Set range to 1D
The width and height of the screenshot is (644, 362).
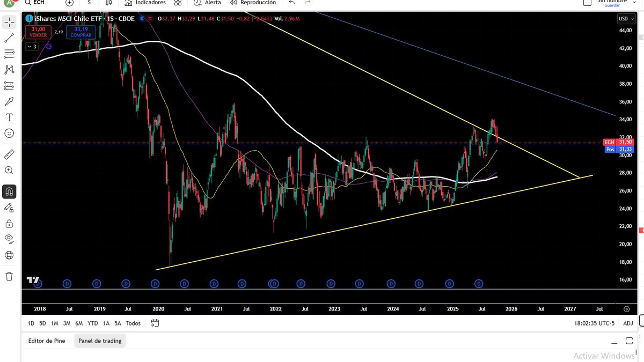click(31, 323)
